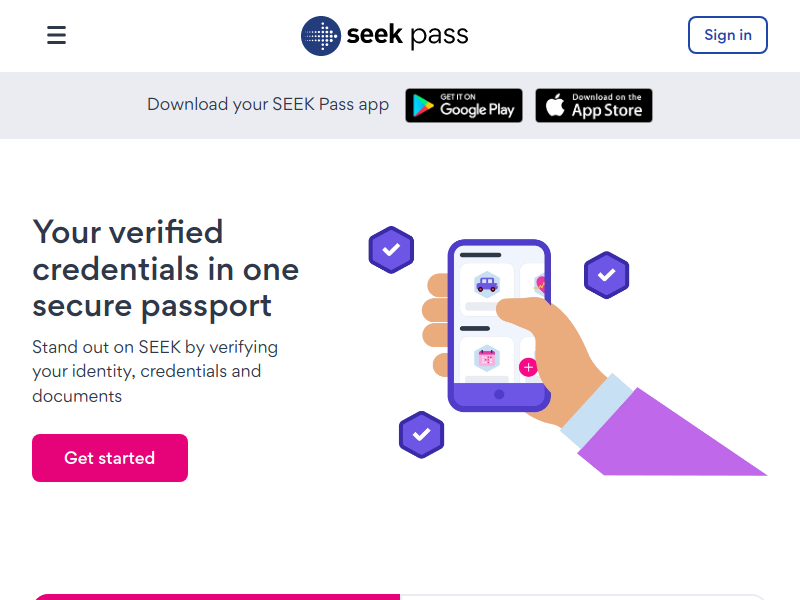Click the heart icon on the phone screen
The height and width of the screenshot is (600, 800).
[541, 284]
